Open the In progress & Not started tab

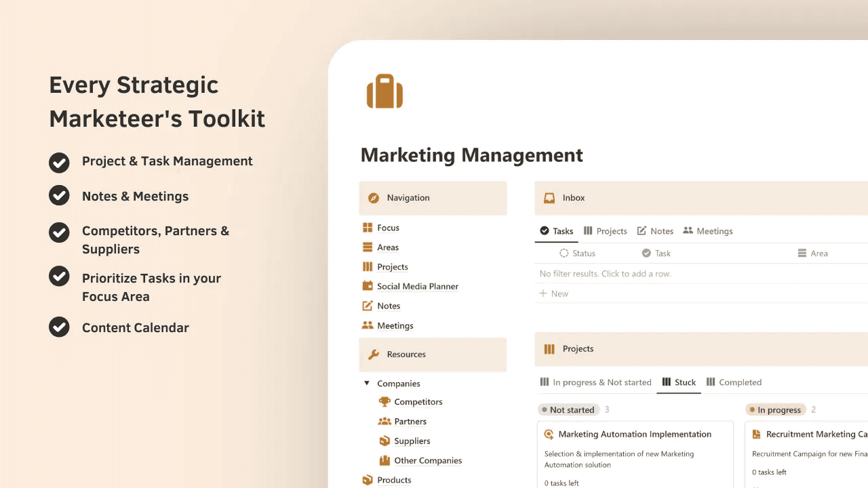(x=595, y=382)
